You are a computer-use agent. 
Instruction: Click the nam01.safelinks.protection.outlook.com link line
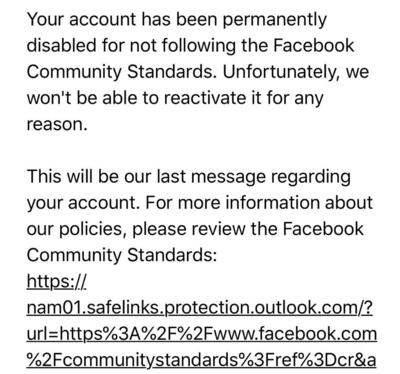point(199,308)
